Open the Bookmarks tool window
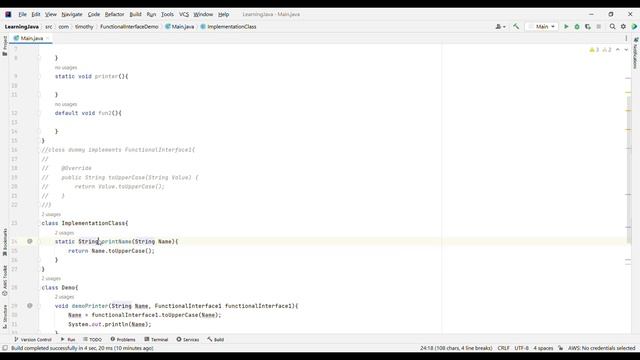 (4, 242)
